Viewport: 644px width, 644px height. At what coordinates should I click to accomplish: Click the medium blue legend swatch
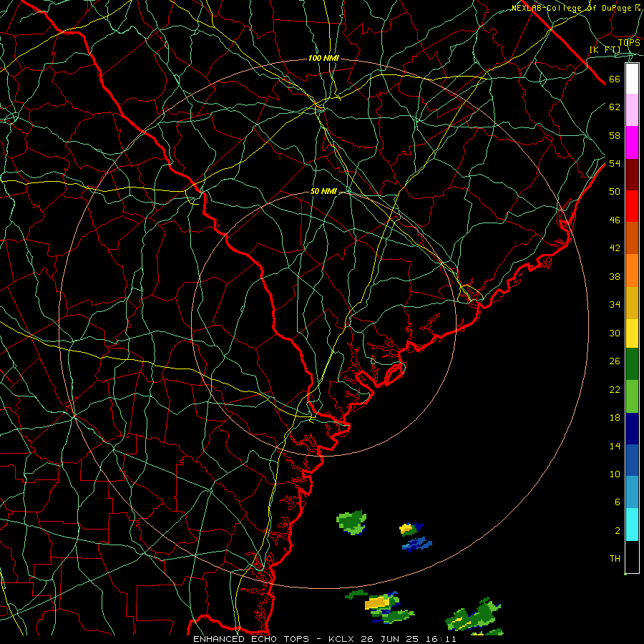coord(632,460)
